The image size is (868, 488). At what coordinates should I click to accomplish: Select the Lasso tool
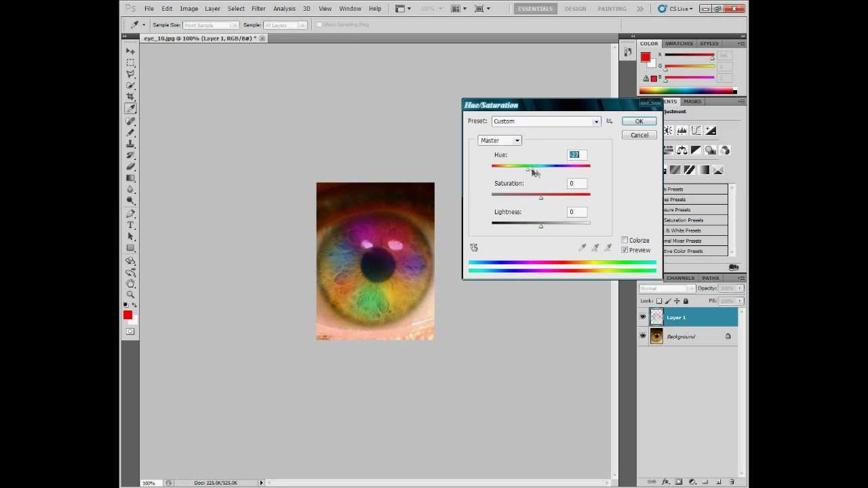tap(130, 74)
